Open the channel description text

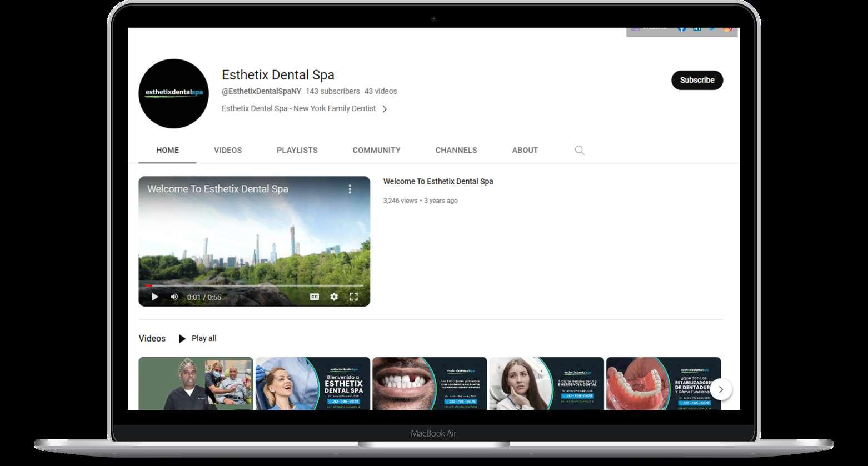coord(299,108)
